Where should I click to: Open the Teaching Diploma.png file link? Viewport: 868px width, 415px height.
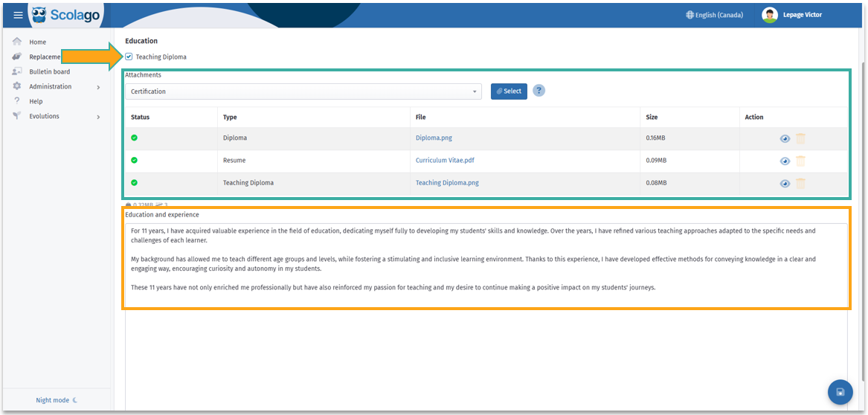447,183
